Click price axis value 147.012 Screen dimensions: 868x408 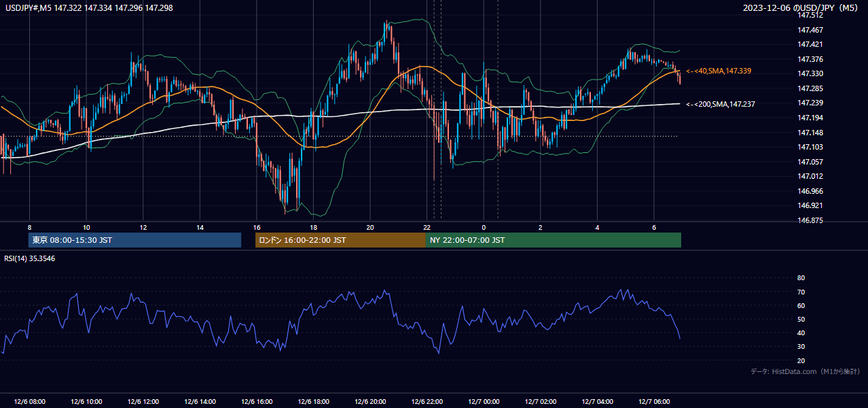(810, 177)
